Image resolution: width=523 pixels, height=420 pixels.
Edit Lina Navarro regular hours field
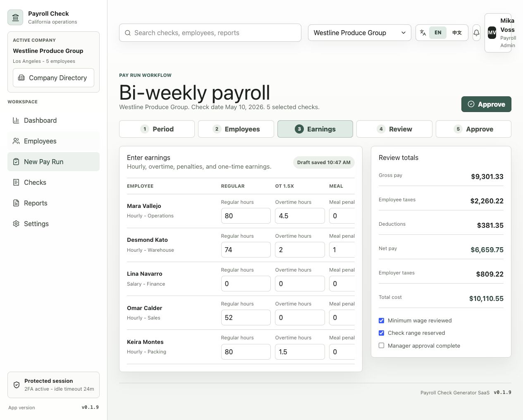246,284
